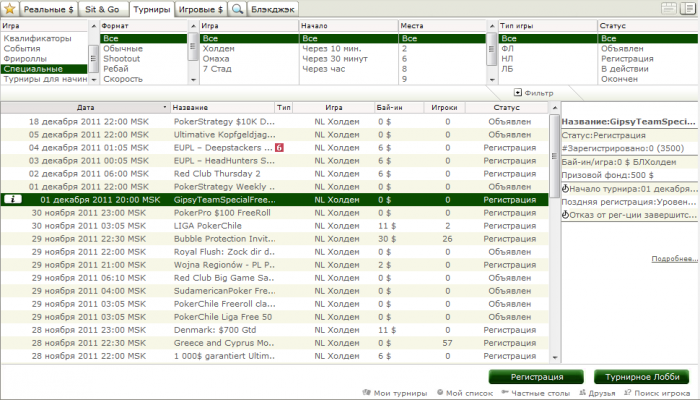Image resolution: width=700 pixels, height=400 pixels.
Task: Switch to compact list view icon
Action: [669, 8]
